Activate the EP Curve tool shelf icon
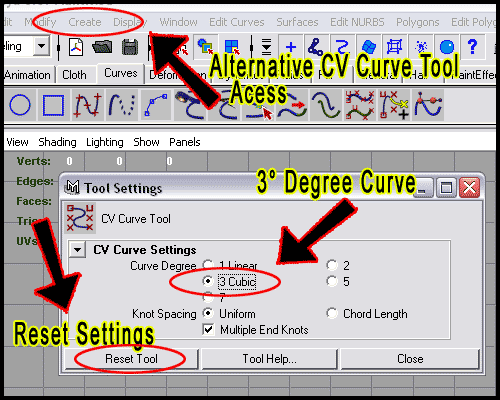Image resolution: width=500 pixels, height=400 pixels. click(x=88, y=105)
